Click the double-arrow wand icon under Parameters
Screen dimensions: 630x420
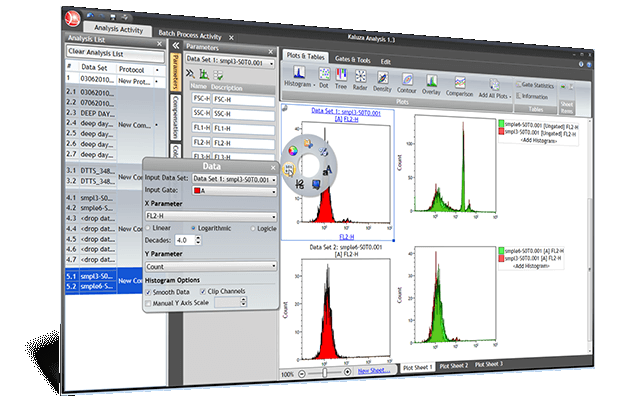click(x=190, y=73)
